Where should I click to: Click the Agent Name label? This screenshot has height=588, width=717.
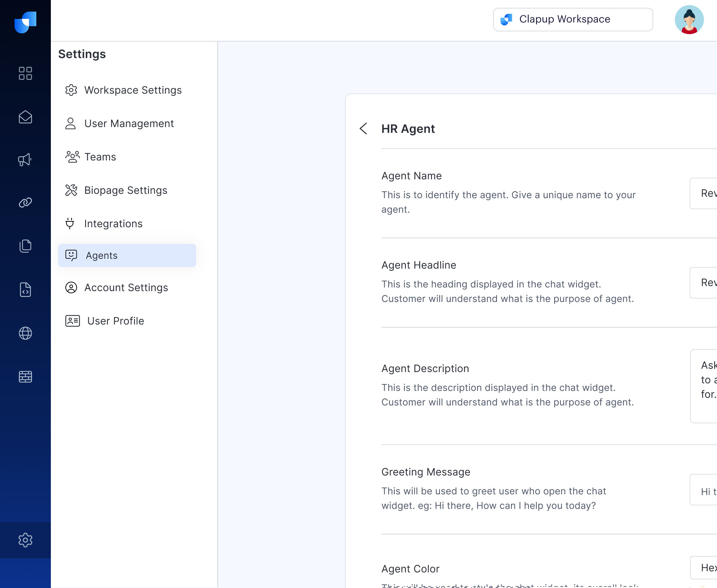[x=412, y=176]
